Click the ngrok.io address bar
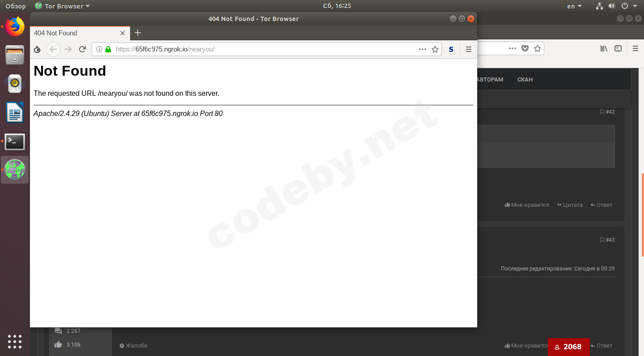The image size is (644, 356). pyautogui.click(x=266, y=49)
